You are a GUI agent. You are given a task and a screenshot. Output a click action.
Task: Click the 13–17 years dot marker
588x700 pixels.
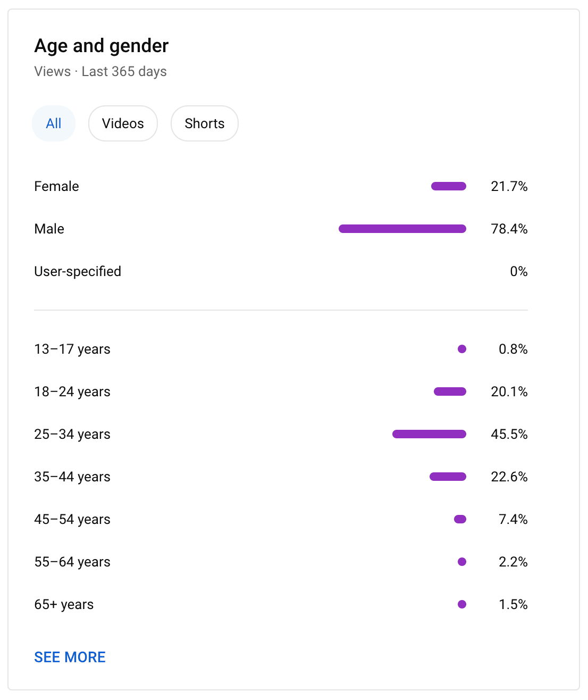pos(462,349)
